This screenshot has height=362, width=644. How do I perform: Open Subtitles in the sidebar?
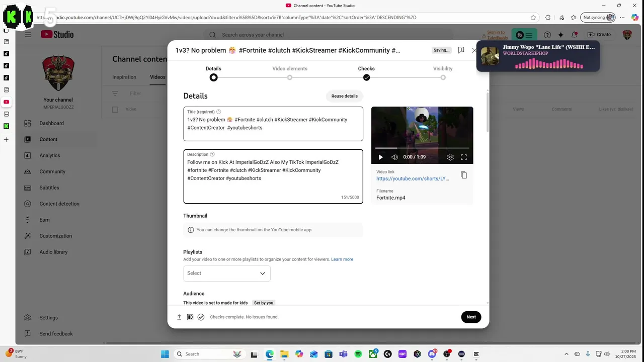pyautogui.click(x=49, y=188)
